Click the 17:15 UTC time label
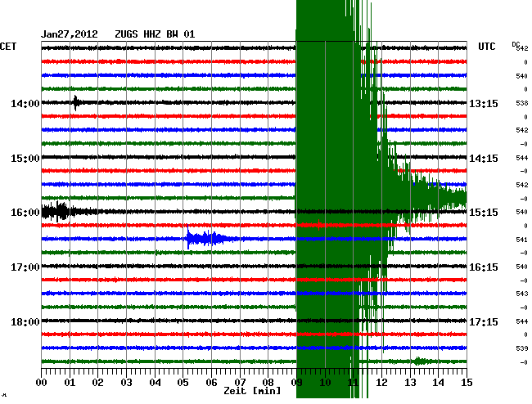The image size is (532, 404). click(x=484, y=321)
